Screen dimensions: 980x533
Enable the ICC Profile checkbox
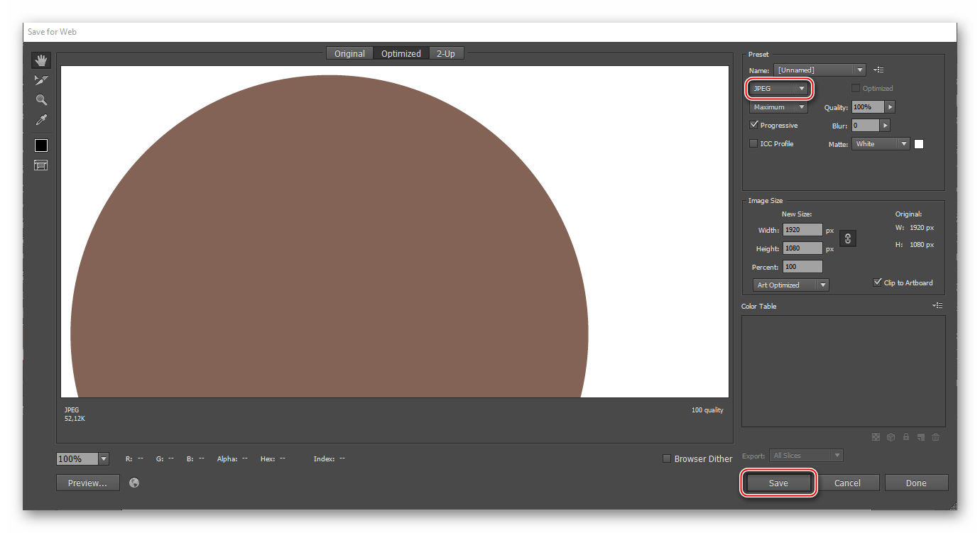(754, 143)
